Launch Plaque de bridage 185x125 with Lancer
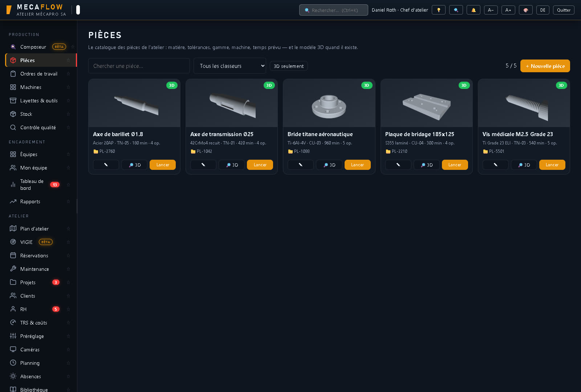This screenshot has height=392, width=581. point(455,165)
